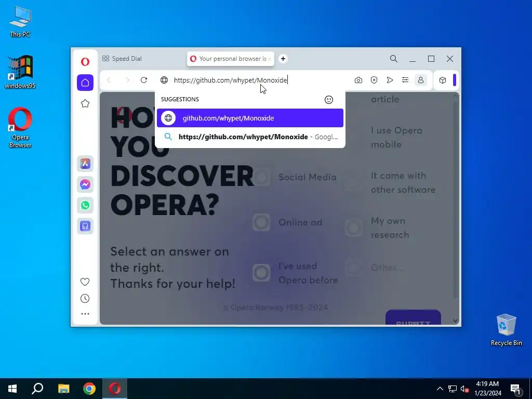Open the Windows Start menu
Viewport: 532px width, 399px height.
[x=12, y=389]
